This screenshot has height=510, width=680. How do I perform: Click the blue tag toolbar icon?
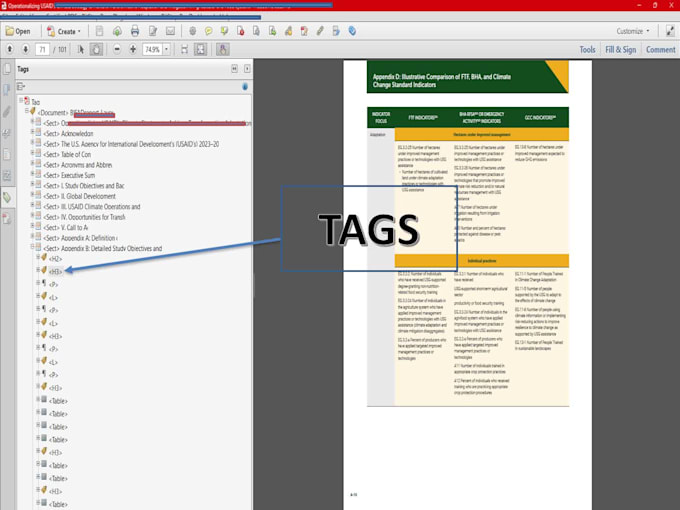tap(352, 31)
